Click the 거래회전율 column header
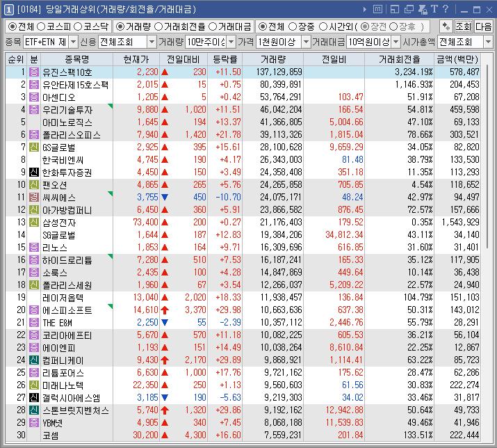This screenshot has width=497, height=448. (x=400, y=59)
